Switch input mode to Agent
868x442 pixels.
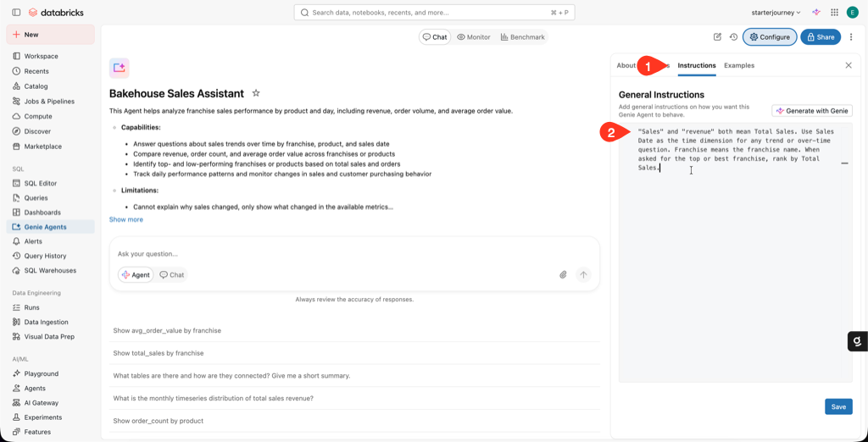pos(136,274)
